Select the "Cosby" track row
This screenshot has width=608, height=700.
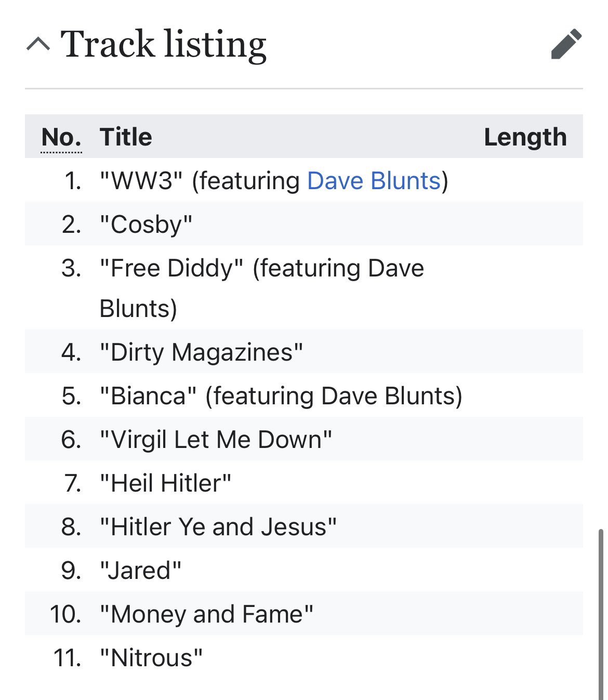click(x=146, y=224)
